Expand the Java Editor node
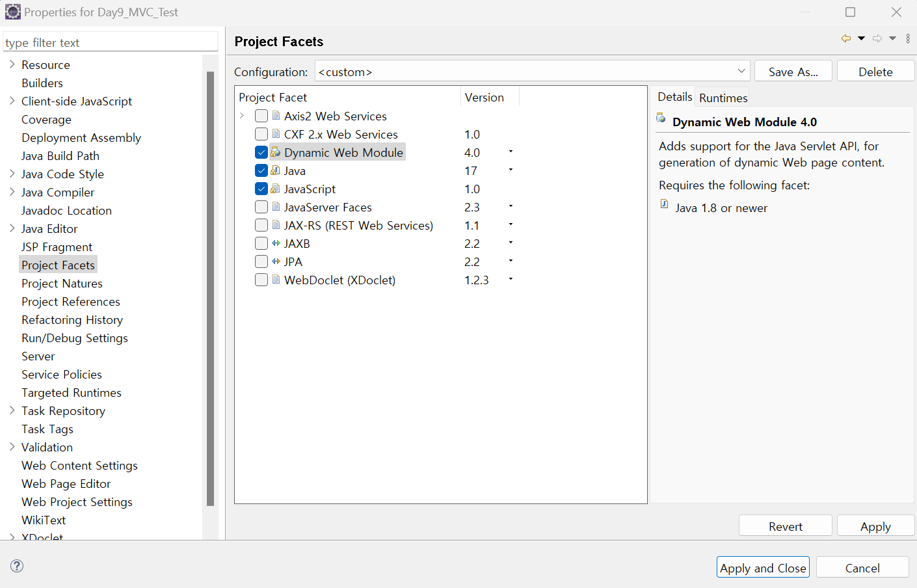 (x=12, y=228)
